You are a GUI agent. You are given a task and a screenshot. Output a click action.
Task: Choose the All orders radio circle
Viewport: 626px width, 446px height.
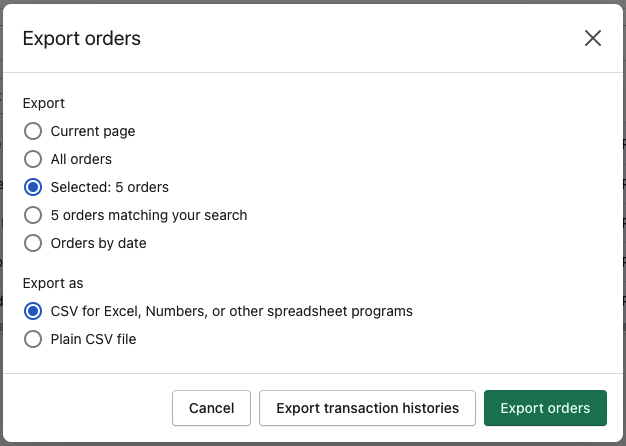(x=33, y=159)
